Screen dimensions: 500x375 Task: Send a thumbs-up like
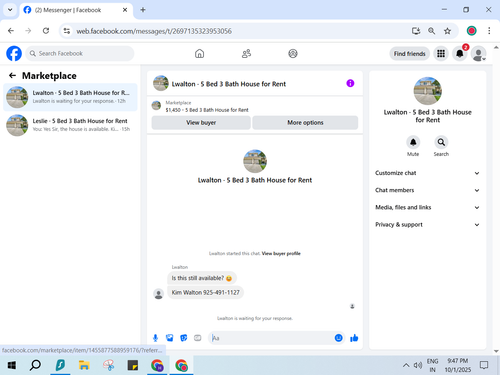tap(354, 338)
